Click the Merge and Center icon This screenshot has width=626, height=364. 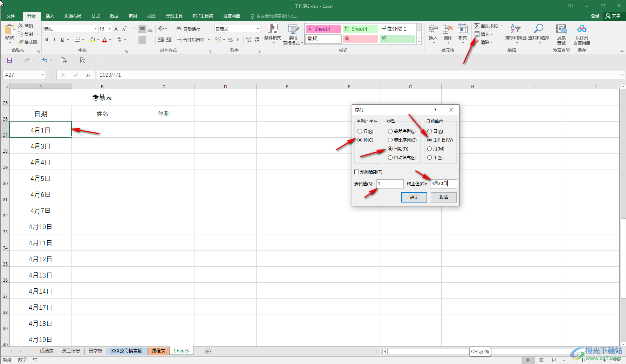pos(179,40)
